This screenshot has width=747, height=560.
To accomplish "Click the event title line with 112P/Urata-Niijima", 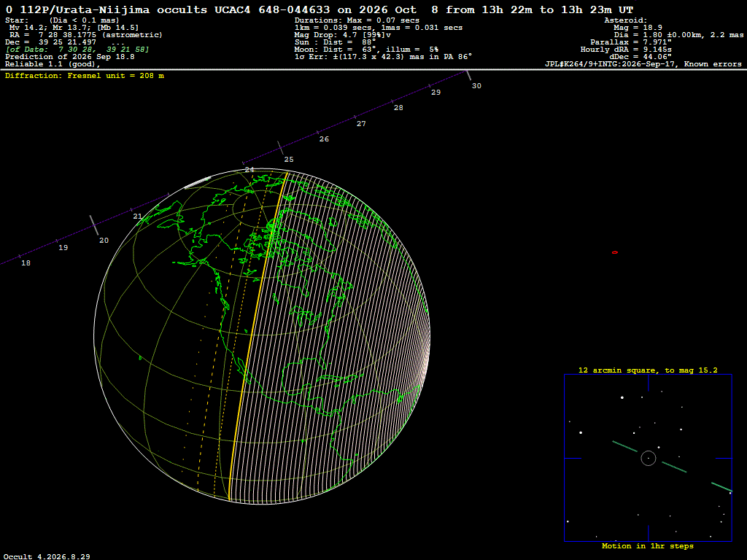I will 320,10.
